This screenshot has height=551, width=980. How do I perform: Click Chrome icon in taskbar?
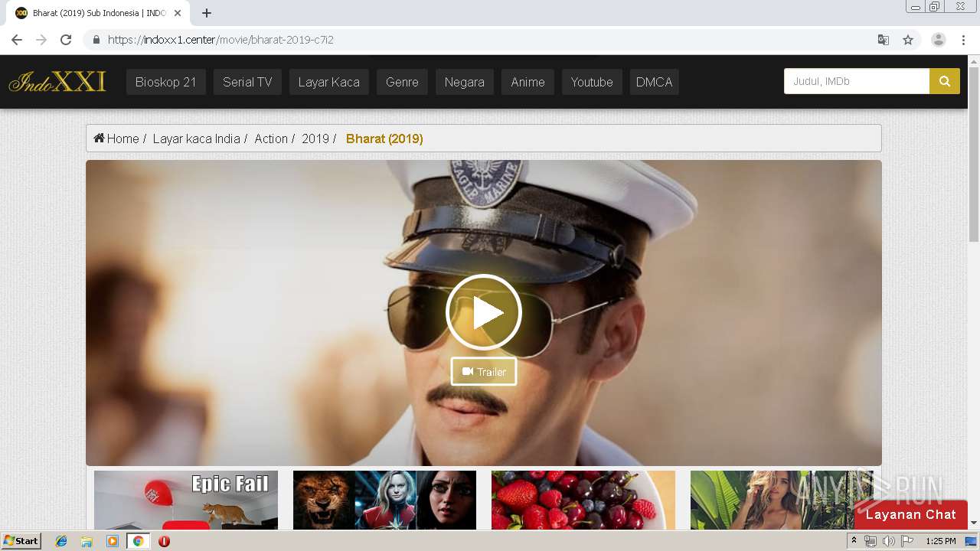pyautogui.click(x=138, y=541)
